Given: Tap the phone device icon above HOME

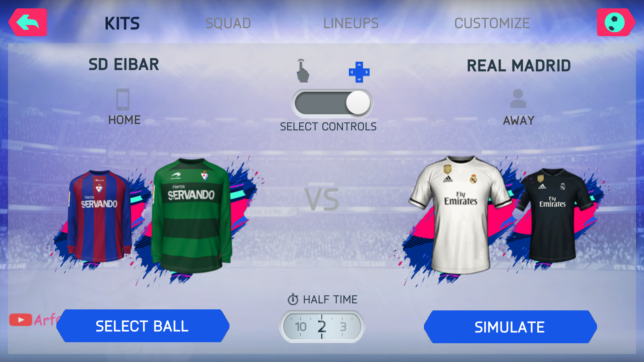Looking at the screenshot, I should coord(123,99).
